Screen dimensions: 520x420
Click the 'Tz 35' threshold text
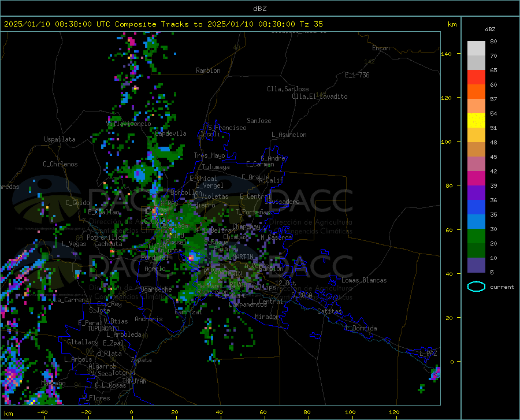(x=311, y=24)
